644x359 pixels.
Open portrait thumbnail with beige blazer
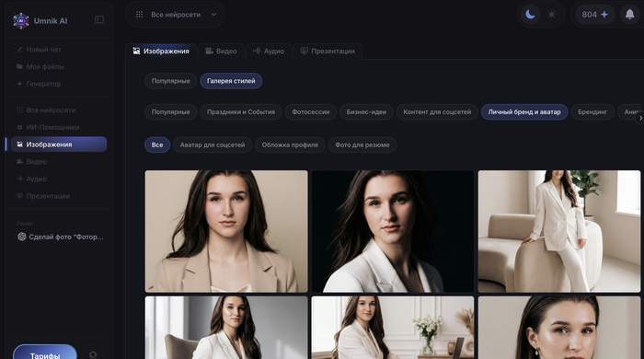[x=226, y=231]
